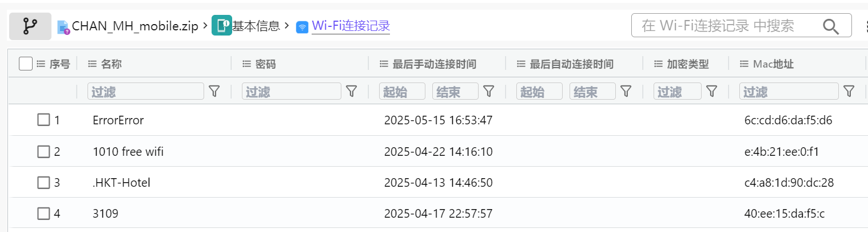Viewport: 868px width, 232px height.
Task: Click the Wi-Fi连接记录 link
Action: [351, 26]
